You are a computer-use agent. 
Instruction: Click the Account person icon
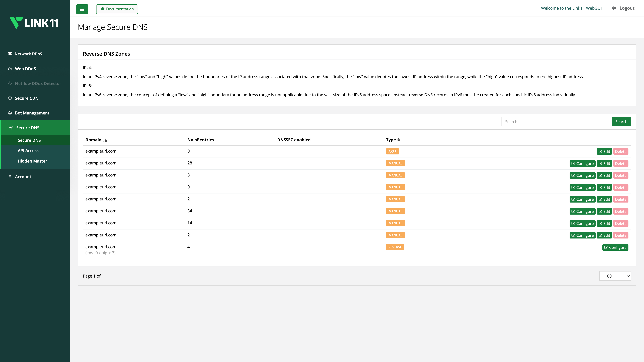(x=10, y=177)
